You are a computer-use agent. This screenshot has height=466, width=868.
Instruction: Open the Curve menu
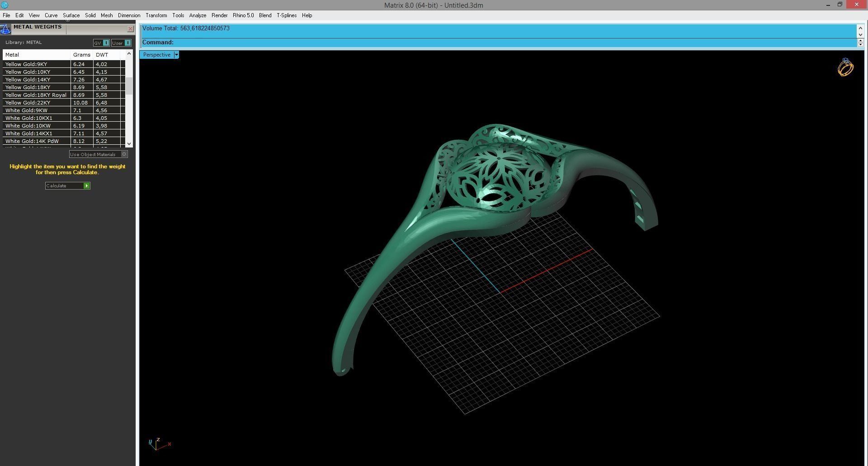coord(51,15)
